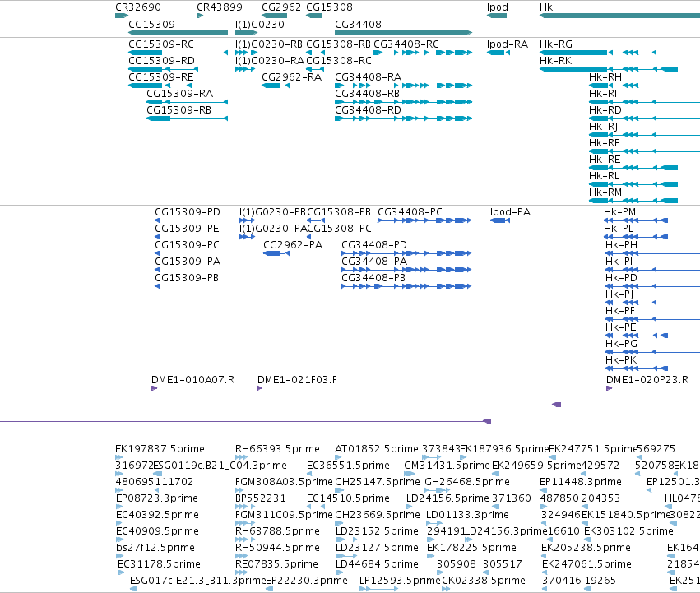The image size is (700, 593).
Task: Select transcript label CG15309-RC
Action: [161, 44]
